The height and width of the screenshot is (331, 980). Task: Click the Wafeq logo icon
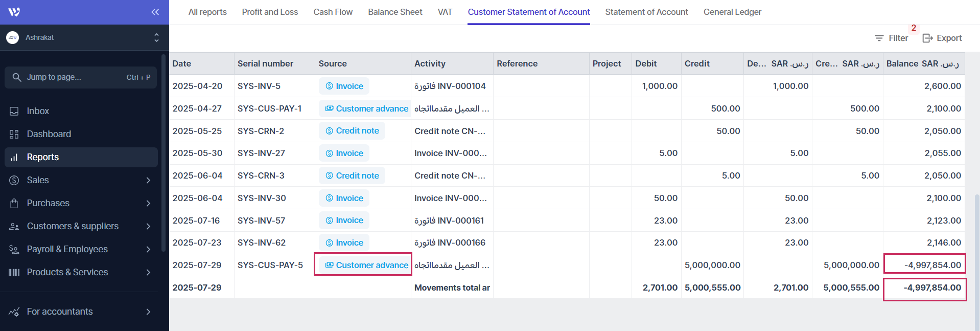[x=14, y=12]
